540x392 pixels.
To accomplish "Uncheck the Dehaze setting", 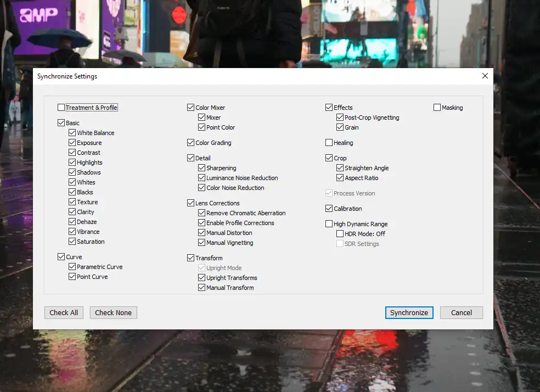I will (72, 222).
